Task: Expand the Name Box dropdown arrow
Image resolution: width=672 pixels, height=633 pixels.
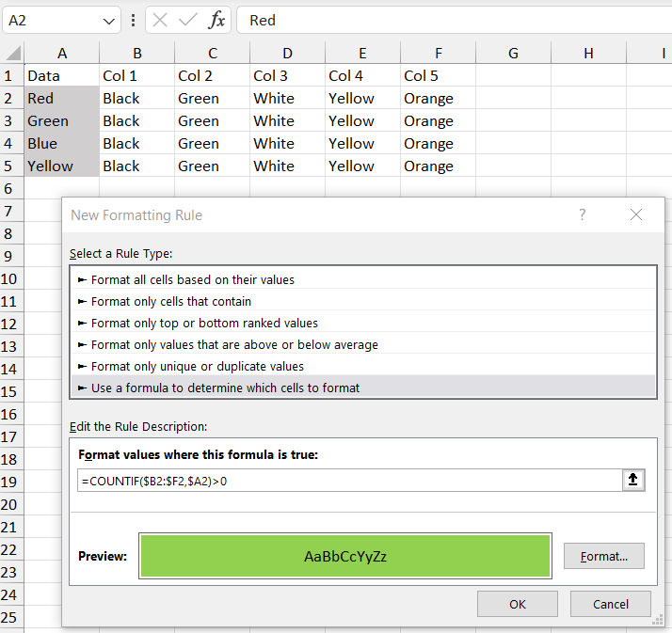Action: [109, 21]
